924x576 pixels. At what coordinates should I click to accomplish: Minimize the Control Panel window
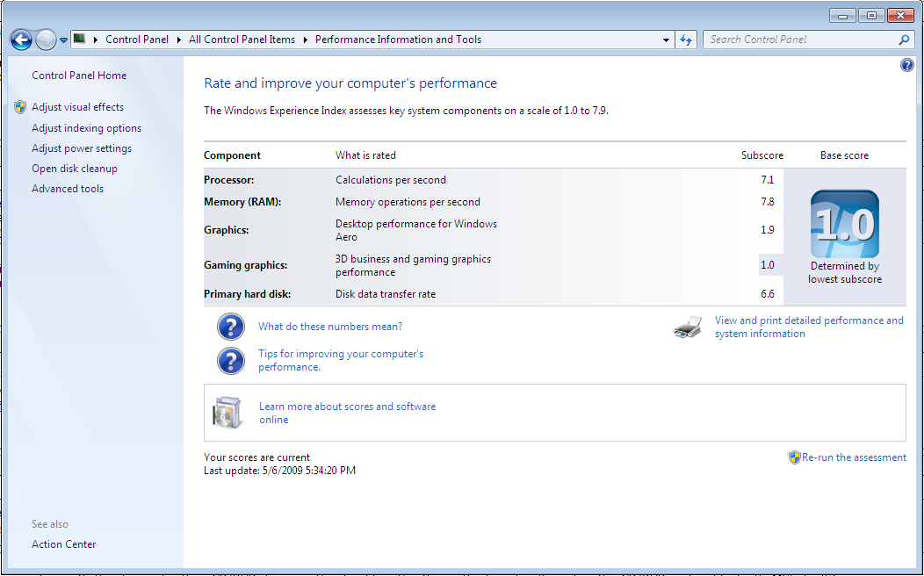click(x=842, y=15)
